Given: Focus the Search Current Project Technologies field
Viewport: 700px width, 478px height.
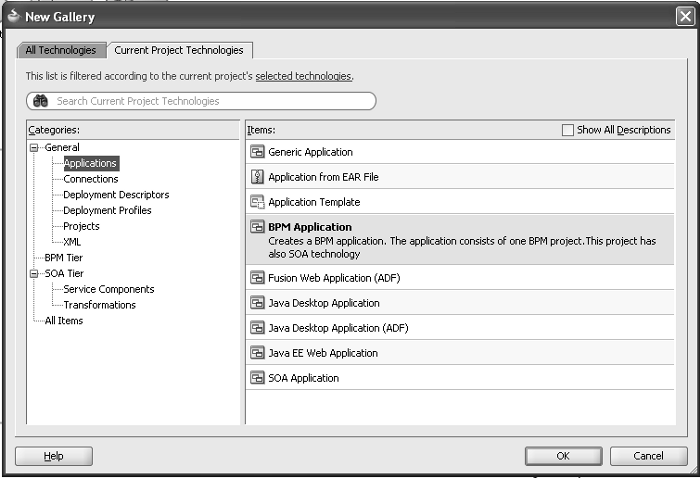Looking at the screenshot, I should pos(201,101).
